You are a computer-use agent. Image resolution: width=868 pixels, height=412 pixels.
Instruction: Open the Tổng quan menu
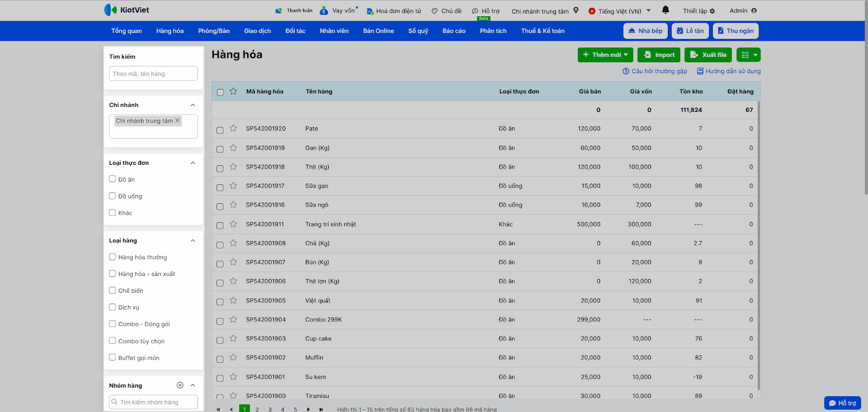[126, 31]
